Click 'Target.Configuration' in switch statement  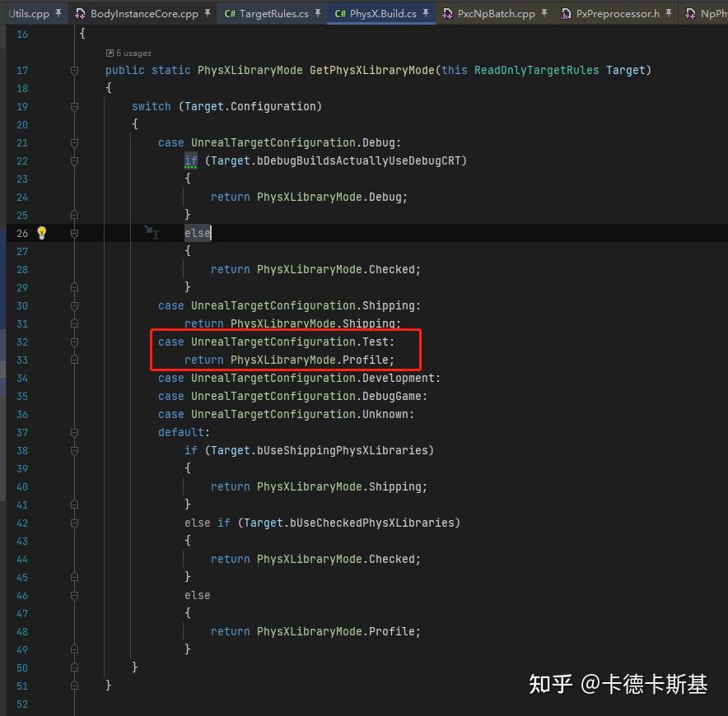(x=250, y=106)
